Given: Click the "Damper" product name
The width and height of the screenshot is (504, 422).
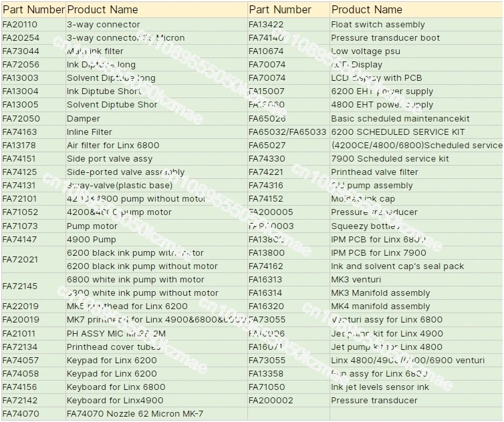Looking at the screenshot, I should (x=83, y=118).
